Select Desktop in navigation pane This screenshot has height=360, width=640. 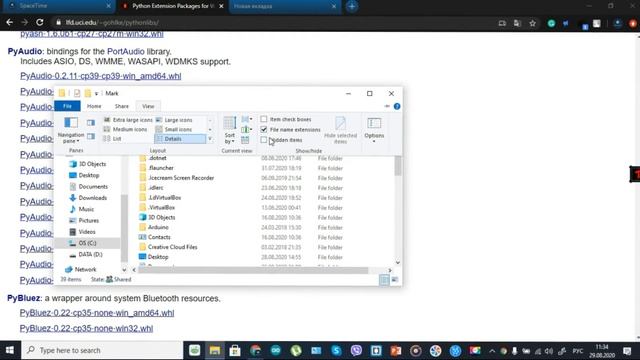click(84, 175)
